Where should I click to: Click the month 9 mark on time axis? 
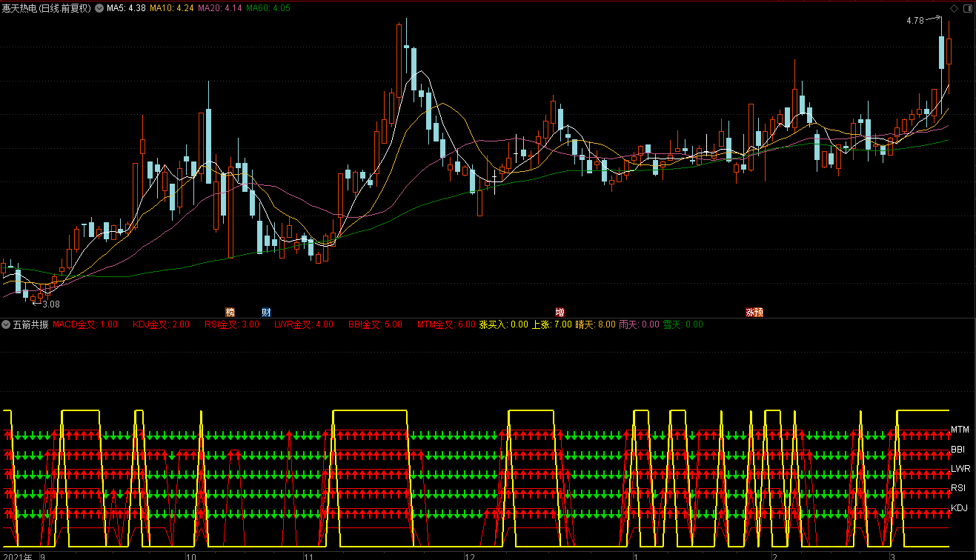pyautogui.click(x=43, y=556)
